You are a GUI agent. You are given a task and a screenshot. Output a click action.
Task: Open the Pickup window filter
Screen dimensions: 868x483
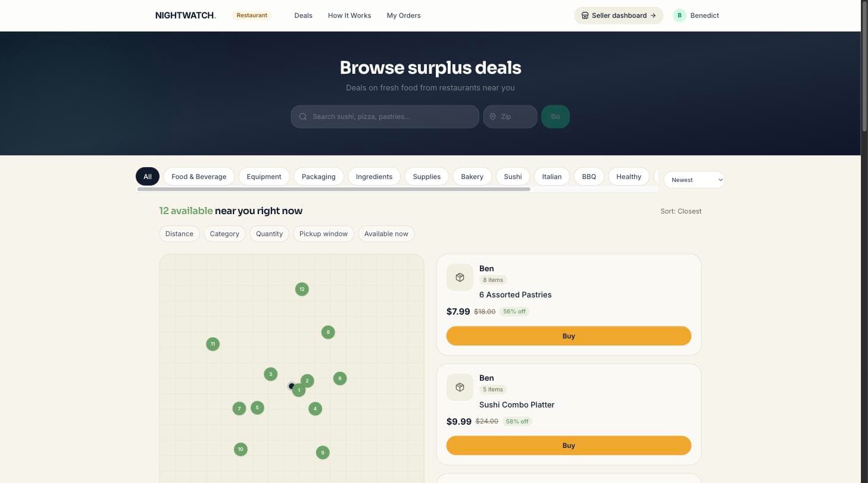click(x=323, y=234)
